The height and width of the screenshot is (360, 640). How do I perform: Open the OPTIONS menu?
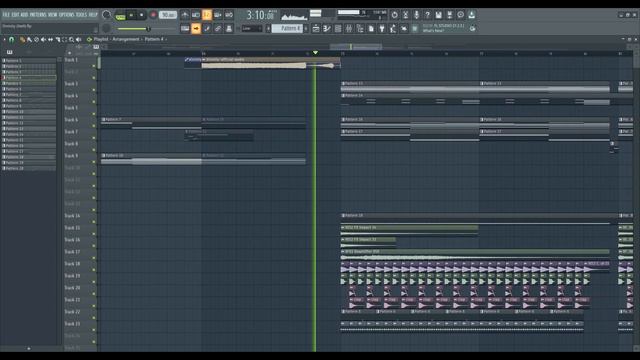67,15
